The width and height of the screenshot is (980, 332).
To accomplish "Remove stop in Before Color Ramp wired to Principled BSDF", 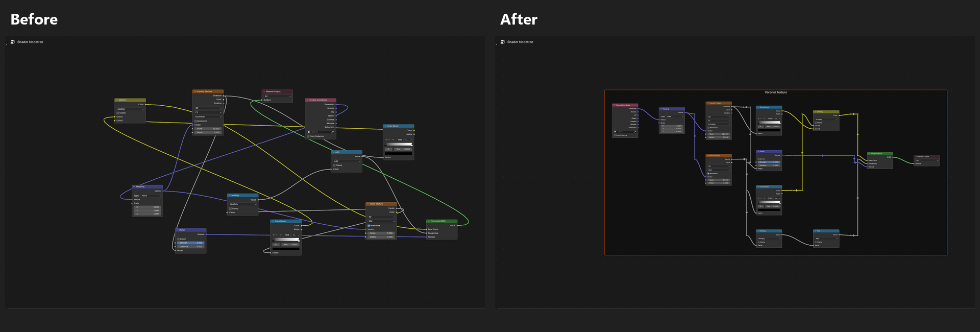I will (389, 140).
